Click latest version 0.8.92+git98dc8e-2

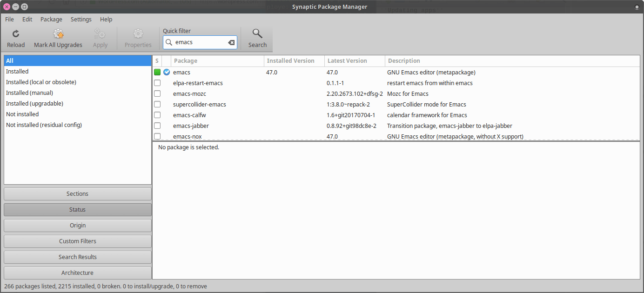tap(351, 126)
